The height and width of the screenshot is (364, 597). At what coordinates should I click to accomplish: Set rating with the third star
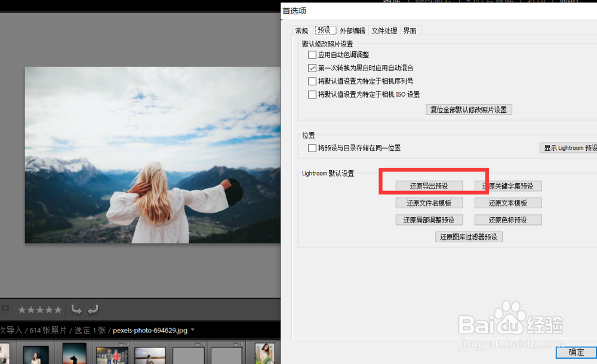tap(40, 310)
